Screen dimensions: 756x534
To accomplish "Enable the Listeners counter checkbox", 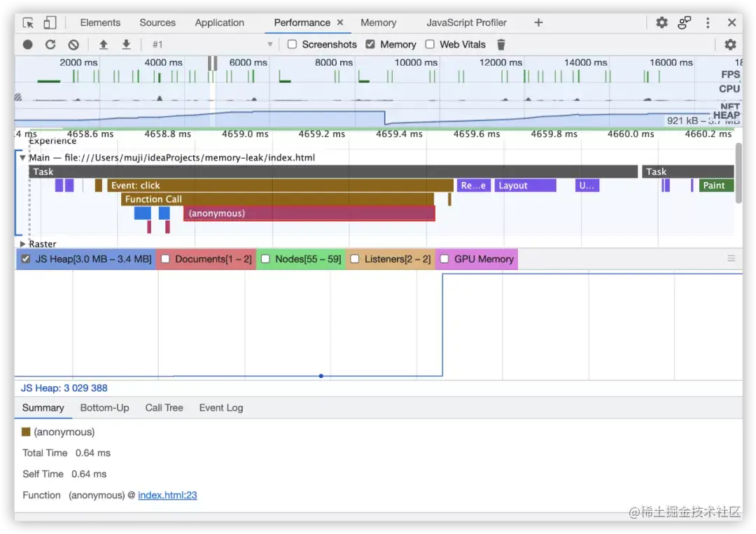I will (354, 259).
